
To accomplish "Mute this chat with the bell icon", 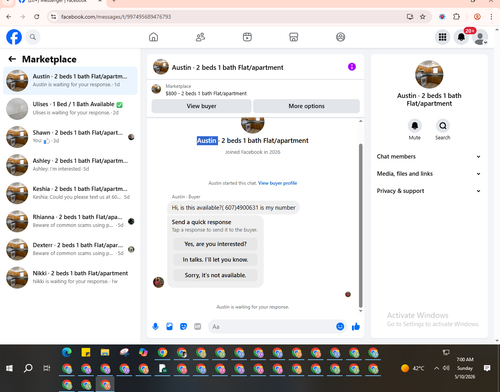I will click(414, 126).
